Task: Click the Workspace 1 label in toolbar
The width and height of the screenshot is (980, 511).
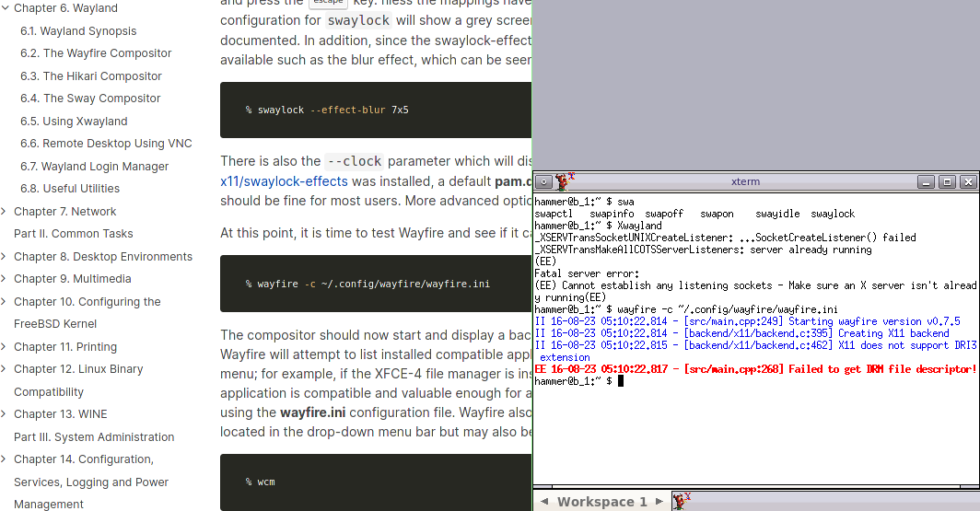Action: [601, 502]
